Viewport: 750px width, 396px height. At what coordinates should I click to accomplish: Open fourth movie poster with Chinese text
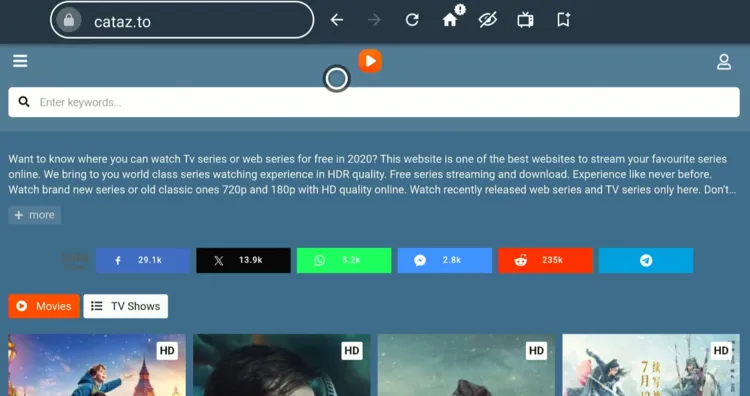[x=651, y=365]
